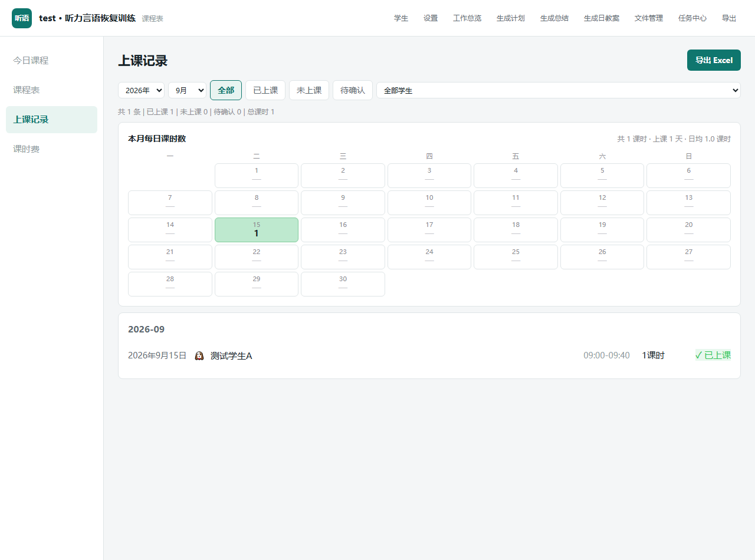Screen dimensions: 755x560
Task: Select calendar day 7 cell
Action: [170, 203]
